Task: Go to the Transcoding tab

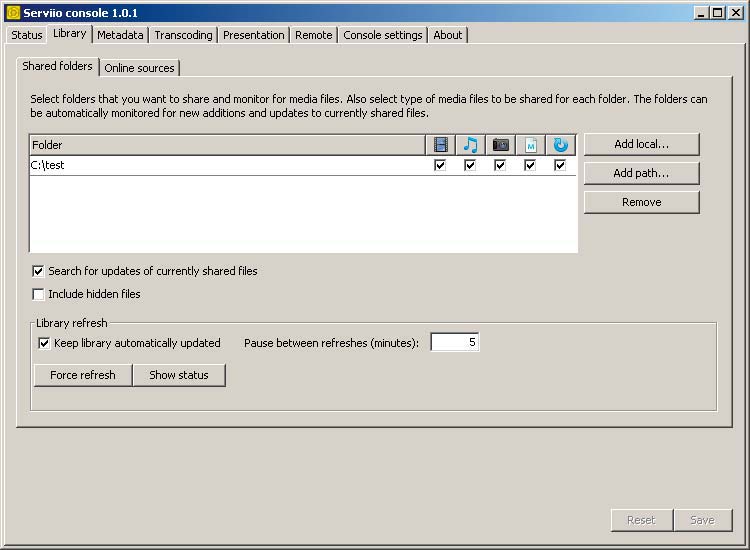Action: pos(183,35)
